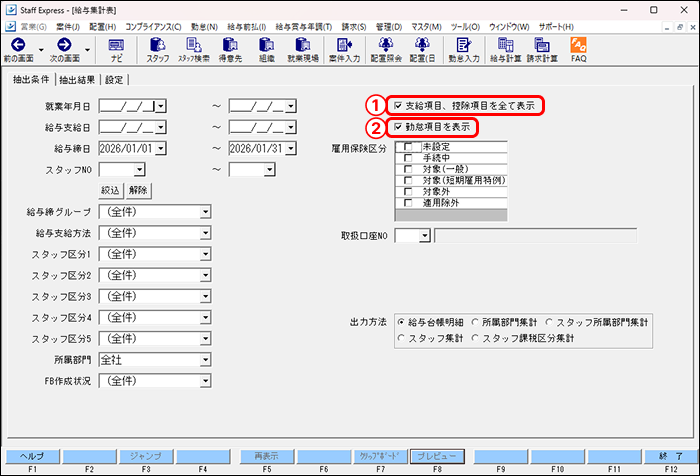700x476 pixels.
Task: Check 未設定 in 雇用保険区分 list
Action: click(x=408, y=146)
